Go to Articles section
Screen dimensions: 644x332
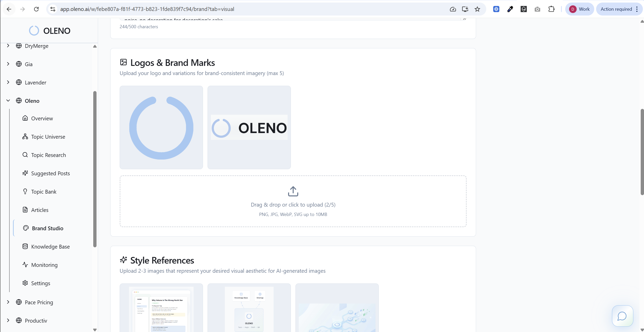tap(40, 210)
